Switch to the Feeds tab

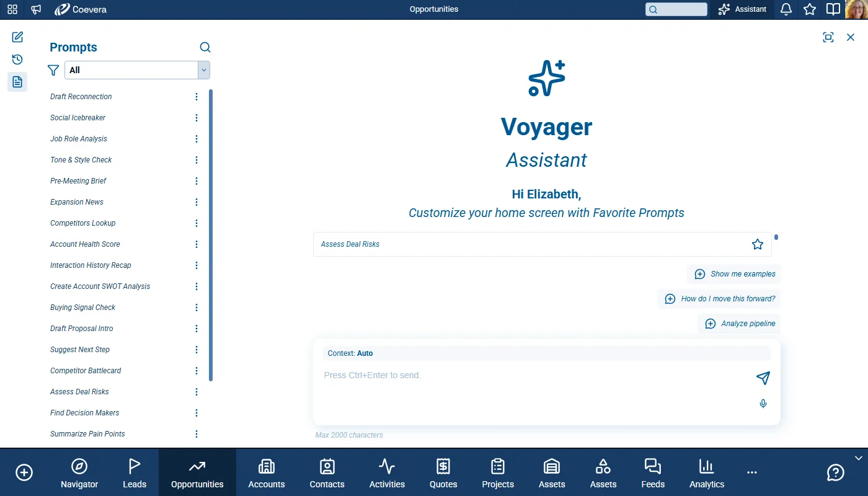653,473
